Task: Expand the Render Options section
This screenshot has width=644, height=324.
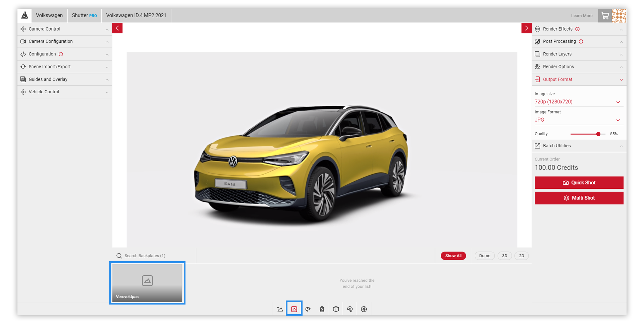Action: 579,67
